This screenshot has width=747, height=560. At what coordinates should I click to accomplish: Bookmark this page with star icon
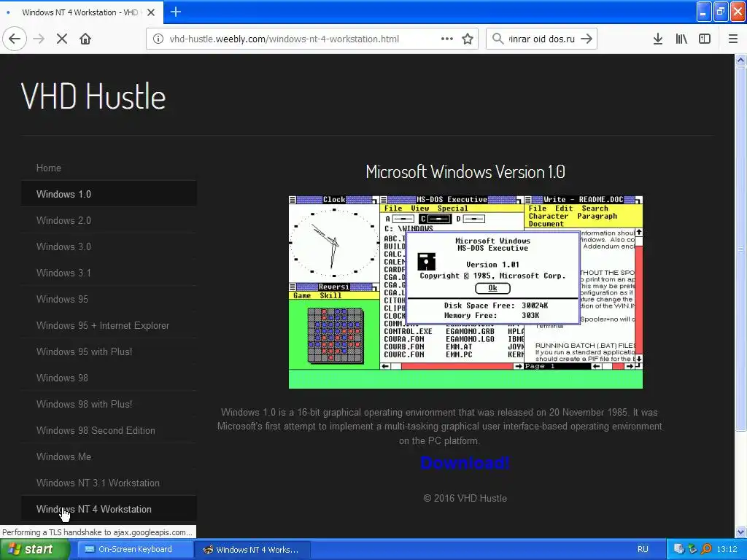(468, 39)
